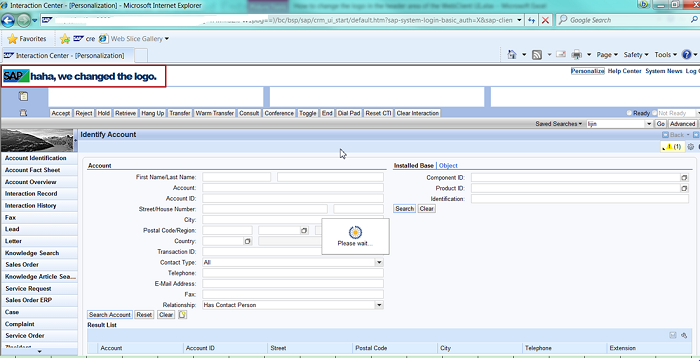This screenshot has height=361, width=700.
Task: Click Reset button in Account search
Action: 144,315
